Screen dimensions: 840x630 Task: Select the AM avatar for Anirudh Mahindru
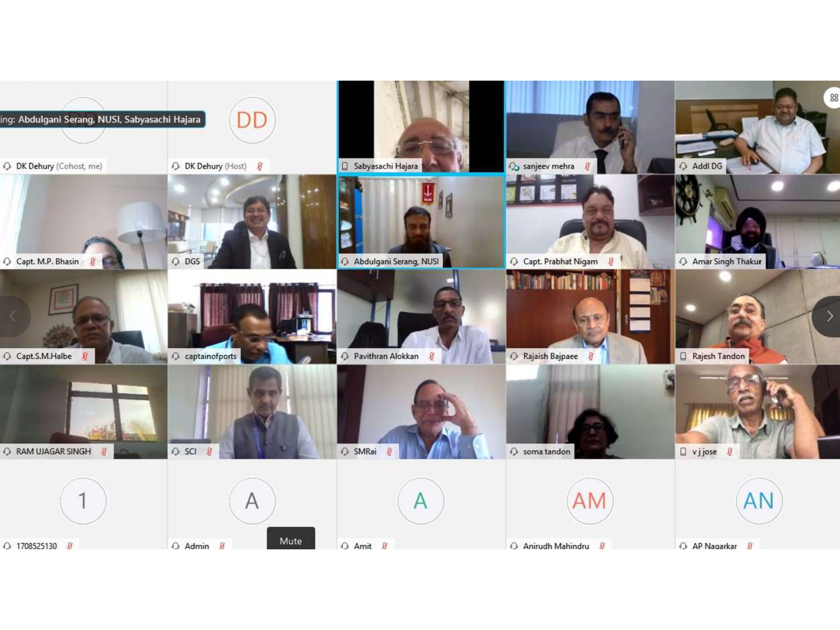(x=590, y=501)
